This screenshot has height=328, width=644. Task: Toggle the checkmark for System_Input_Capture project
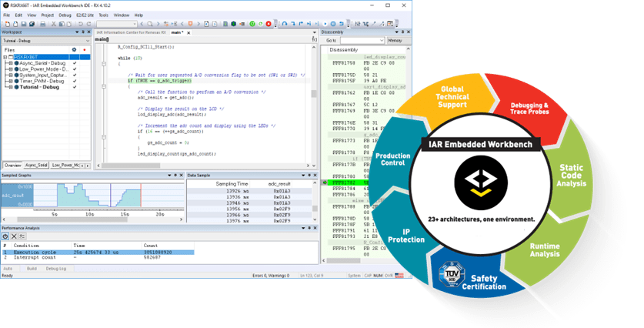click(x=75, y=75)
